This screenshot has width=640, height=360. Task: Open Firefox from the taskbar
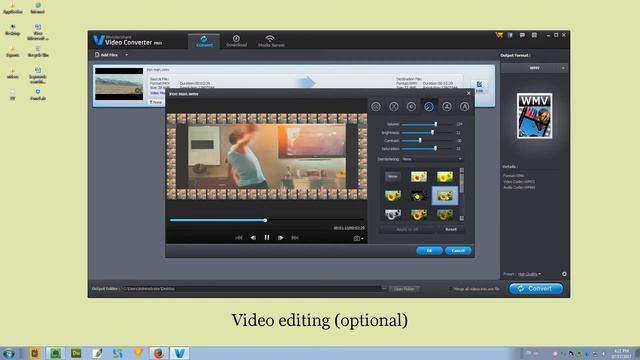pos(158,353)
